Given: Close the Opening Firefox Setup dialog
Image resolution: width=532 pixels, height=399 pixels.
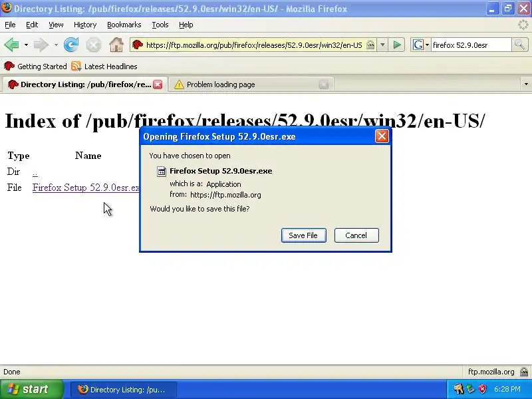Looking at the screenshot, I should (x=382, y=136).
